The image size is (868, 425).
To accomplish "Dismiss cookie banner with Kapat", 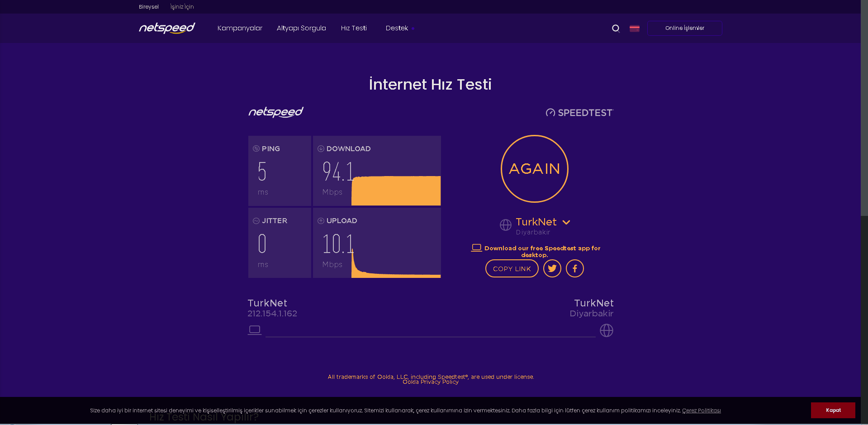I will (x=833, y=410).
